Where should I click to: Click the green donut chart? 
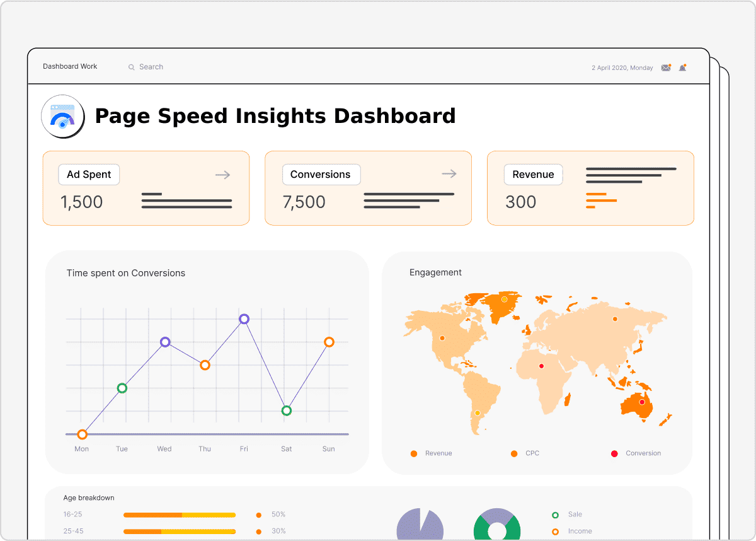coord(497,525)
